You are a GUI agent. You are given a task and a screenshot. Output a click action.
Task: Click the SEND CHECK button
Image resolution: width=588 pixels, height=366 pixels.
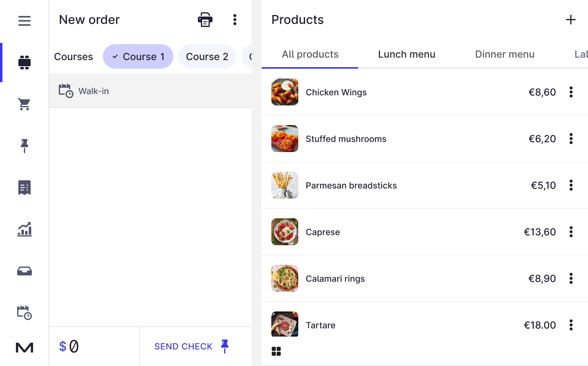click(183, 346)
